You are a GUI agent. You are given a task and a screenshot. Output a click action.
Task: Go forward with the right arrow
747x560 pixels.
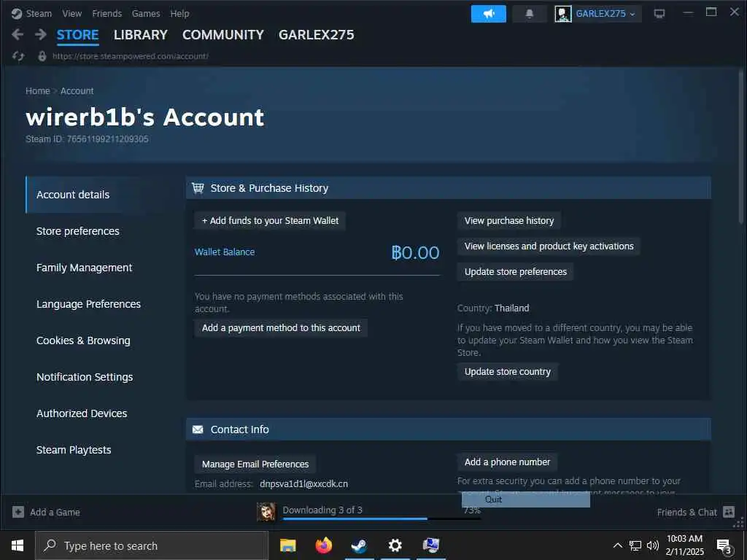41,34
